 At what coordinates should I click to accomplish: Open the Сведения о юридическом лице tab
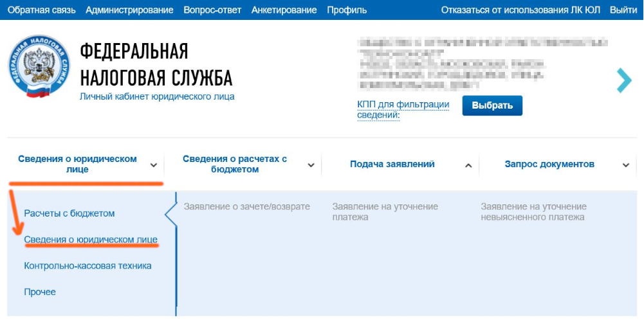point(77,164)
